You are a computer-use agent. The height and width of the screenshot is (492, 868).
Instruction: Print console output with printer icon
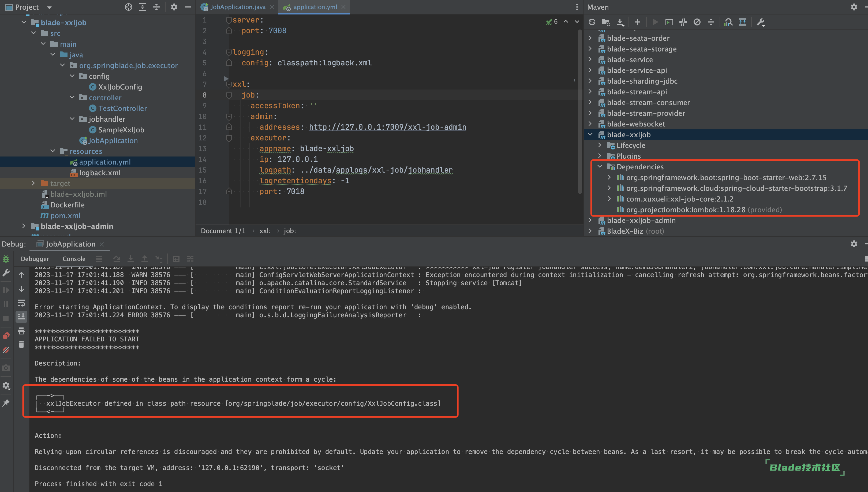[x=21, y=331]
